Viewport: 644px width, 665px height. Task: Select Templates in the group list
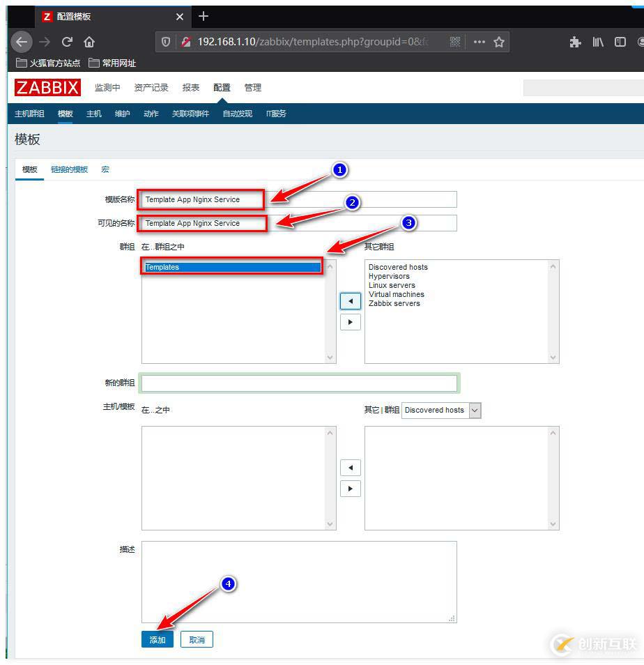click(233, 267)
